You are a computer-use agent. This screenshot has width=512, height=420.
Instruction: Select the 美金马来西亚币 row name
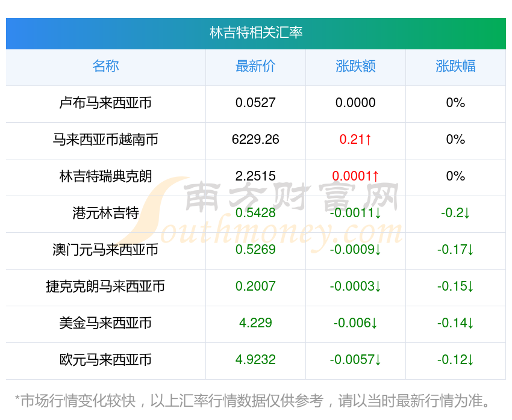pyautogui.click(x=105, y=323)
